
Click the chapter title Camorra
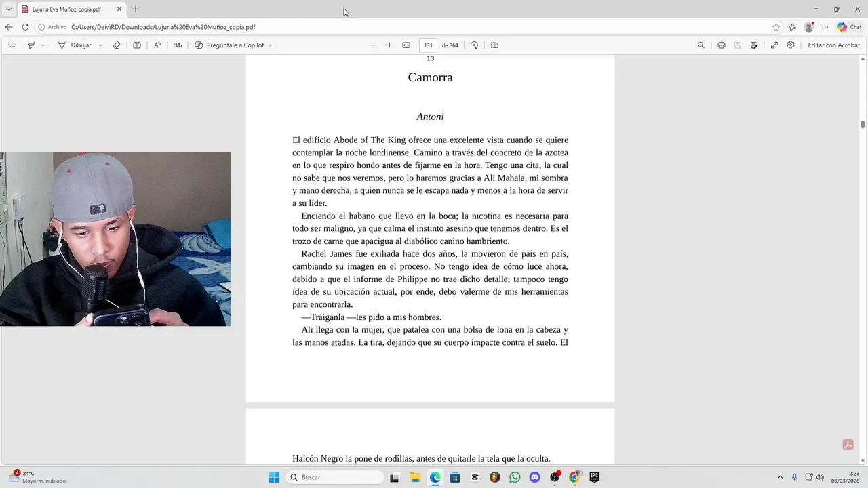pyautogui.click(x=430, y=77)
